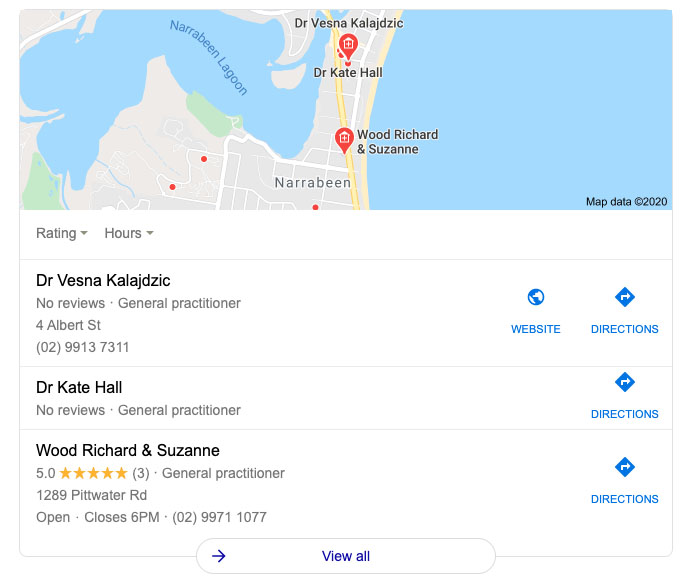Click the arrow icon in the View all button
Screen dimensions: 694x586
tap(219, 556)
